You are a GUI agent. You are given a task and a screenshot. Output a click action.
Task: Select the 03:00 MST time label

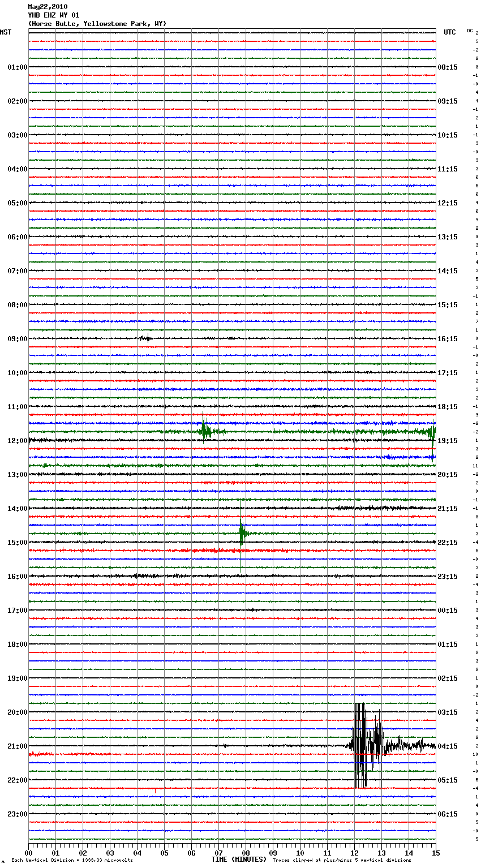[x=18, y=135]
